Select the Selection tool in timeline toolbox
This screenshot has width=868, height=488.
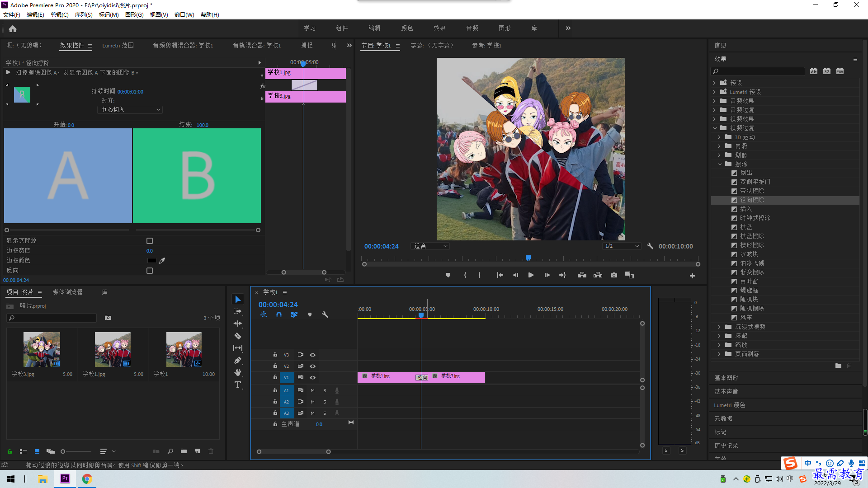(238, 300)
